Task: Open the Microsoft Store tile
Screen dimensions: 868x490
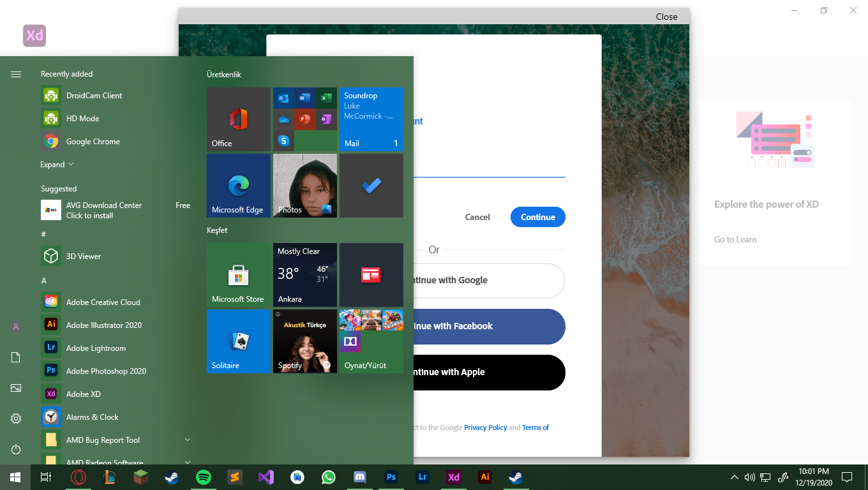Action: (x=239, y=275)
